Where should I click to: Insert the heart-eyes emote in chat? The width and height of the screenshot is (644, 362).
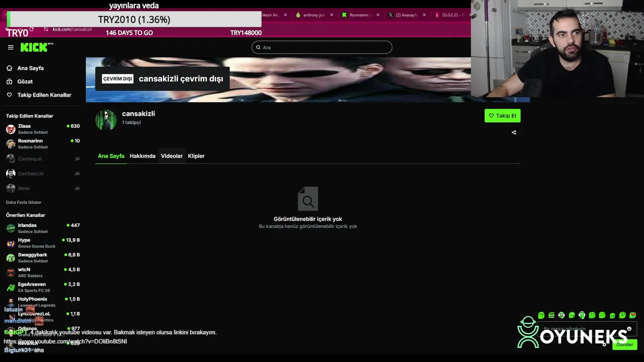[x=632, y=315]
